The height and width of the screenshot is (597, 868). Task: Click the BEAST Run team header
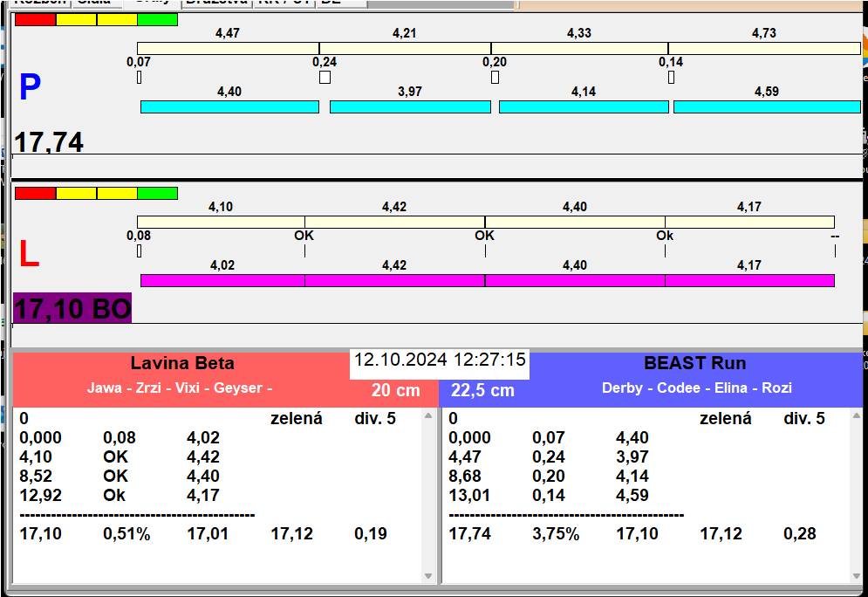click(694, 364)
